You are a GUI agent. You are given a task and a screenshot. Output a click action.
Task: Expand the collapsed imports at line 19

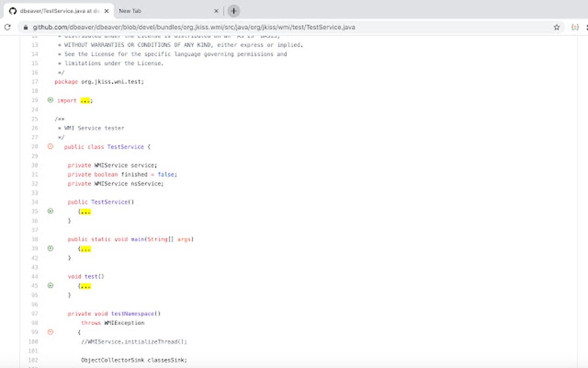pyautogui.click(x=50, y=100)
